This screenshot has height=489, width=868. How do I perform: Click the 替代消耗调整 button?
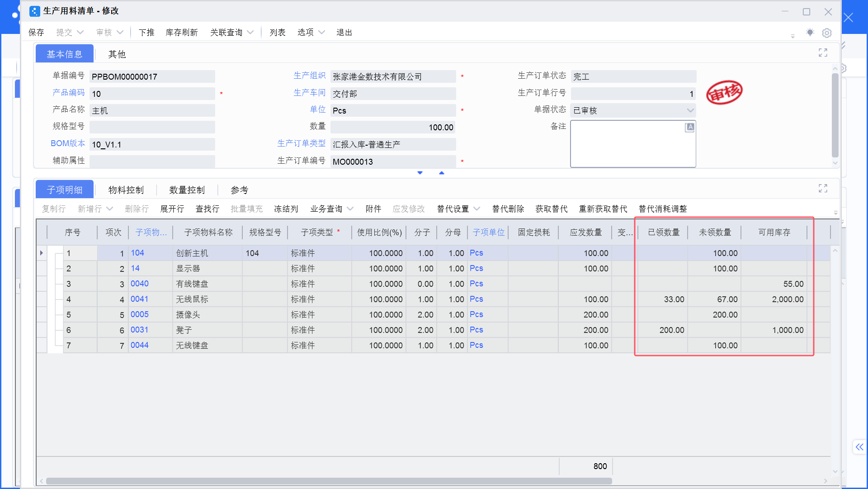(x=663, y=209)
